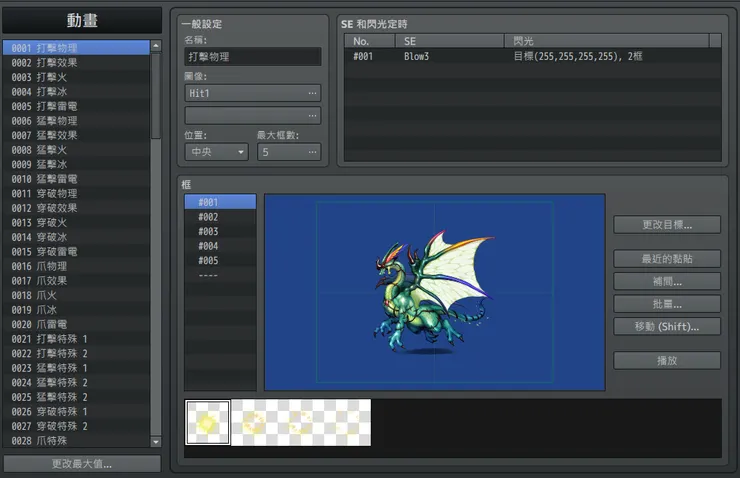
Task: Click the ellipsis button on second image field
Action: coord(312,115)
